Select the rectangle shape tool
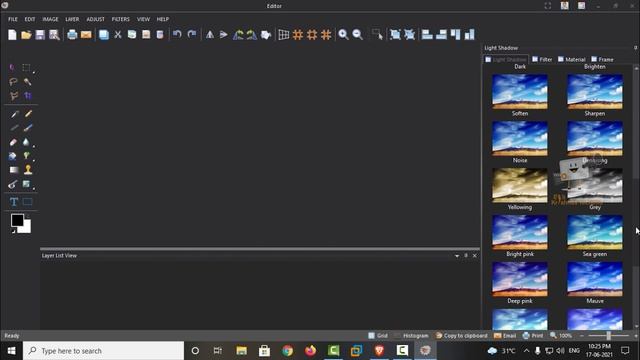 click(x=27, y=202)
